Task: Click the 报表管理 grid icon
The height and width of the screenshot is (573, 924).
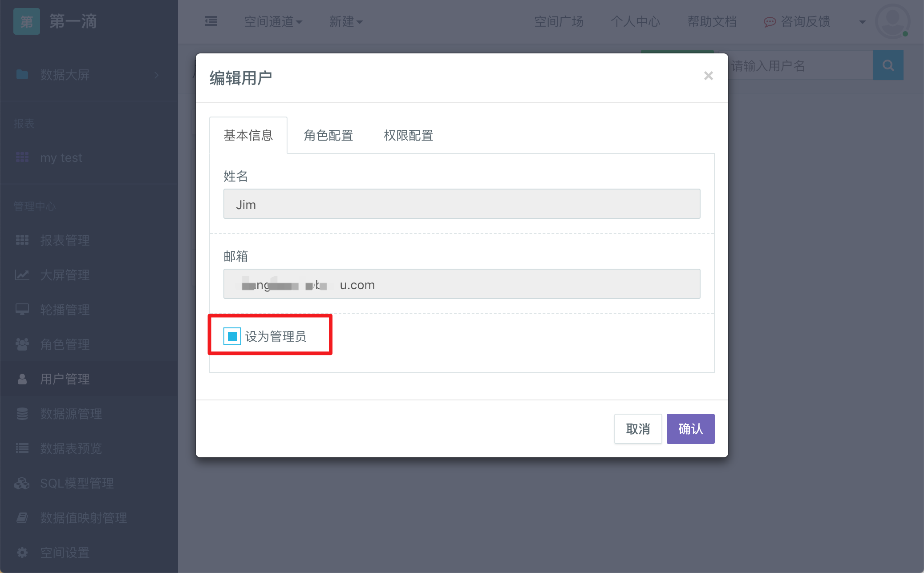Action: point(22,240)
